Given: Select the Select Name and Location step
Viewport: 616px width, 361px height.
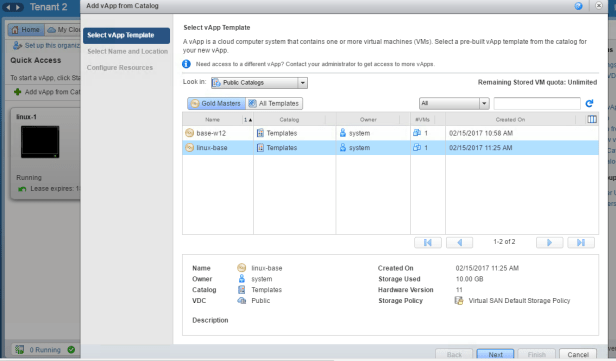Looking at the screenshot, I should tap(127, 51).
